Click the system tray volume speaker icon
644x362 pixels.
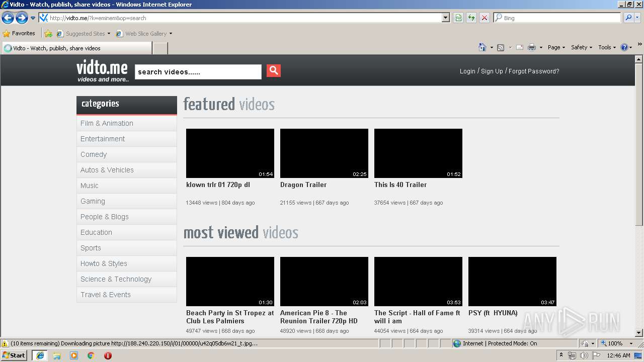click(584, 355)
